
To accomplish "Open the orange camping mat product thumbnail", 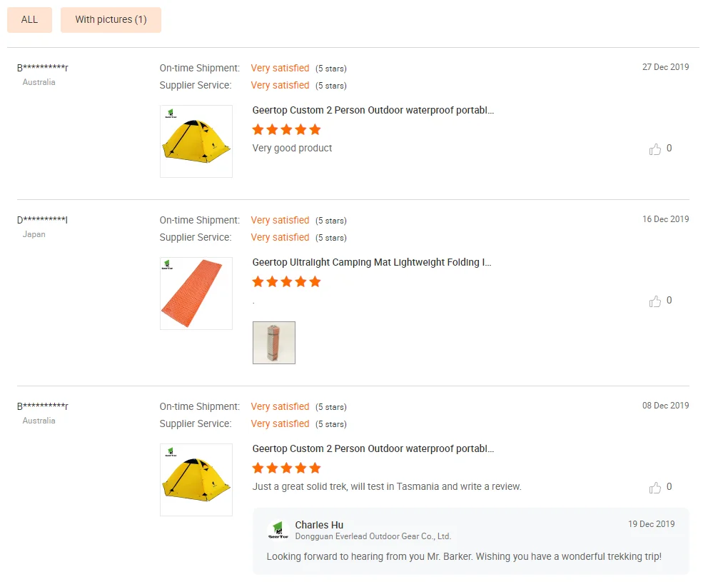I will pos(196,293).
